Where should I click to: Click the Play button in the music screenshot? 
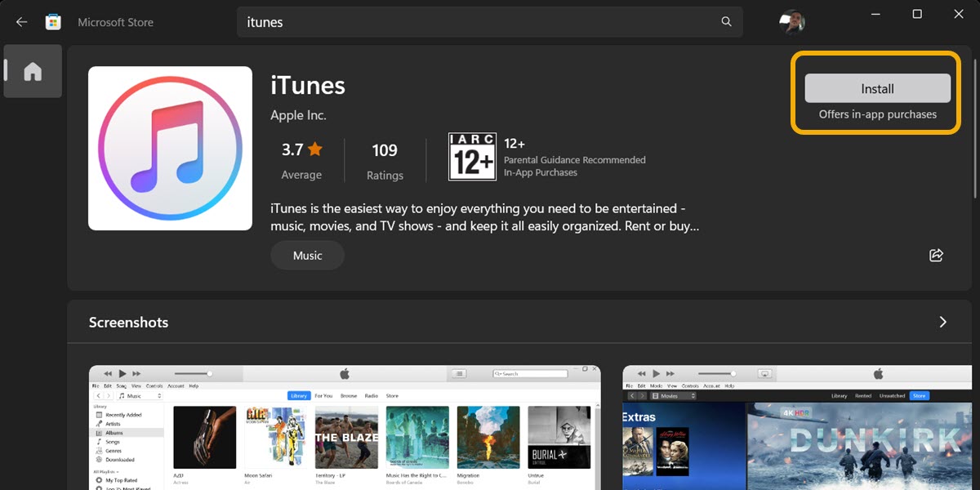click(x=122, y=373)
